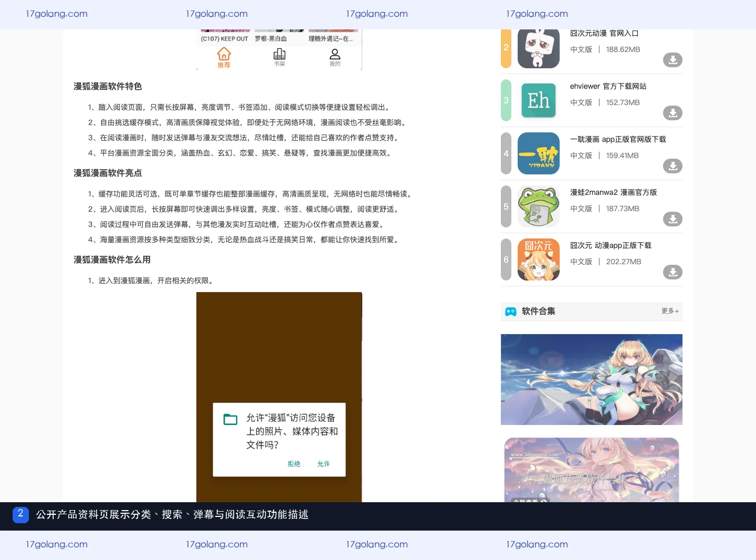Screen dimensions: 756x560
Task: Select the 漫狐漫画软件亮点 heading
Action: click(108, 173)
